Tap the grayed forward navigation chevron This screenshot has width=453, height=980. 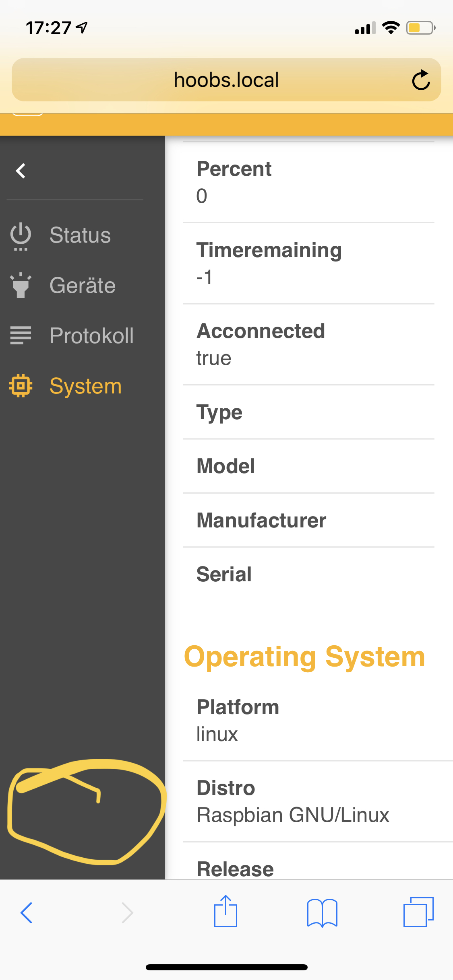127,912
